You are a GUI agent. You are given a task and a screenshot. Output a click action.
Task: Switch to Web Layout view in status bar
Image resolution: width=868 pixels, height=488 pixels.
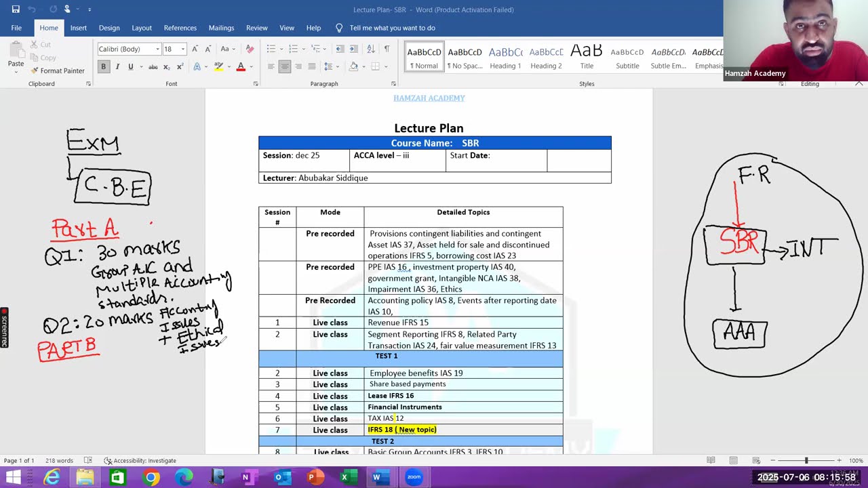coord(756,460)
